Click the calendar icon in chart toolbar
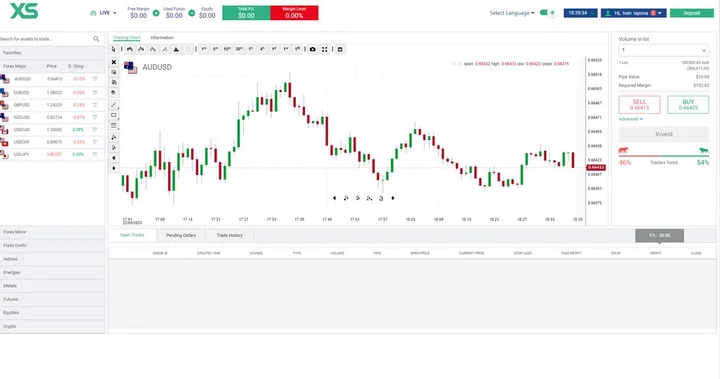Screen dimensions: 720x379 click(340, 49)
